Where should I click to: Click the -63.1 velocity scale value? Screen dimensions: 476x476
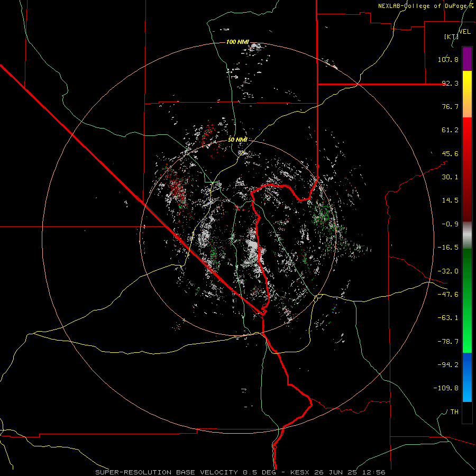[448, 318]
